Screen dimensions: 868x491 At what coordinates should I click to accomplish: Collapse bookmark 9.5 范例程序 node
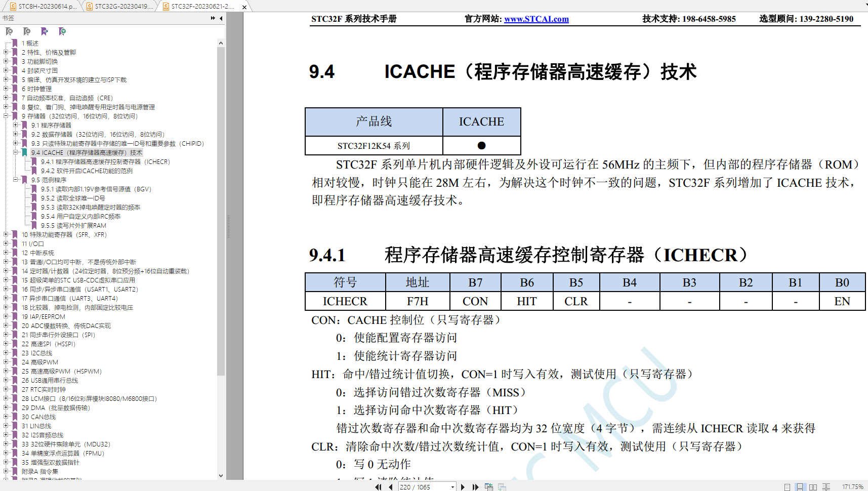tap(16, 180)
